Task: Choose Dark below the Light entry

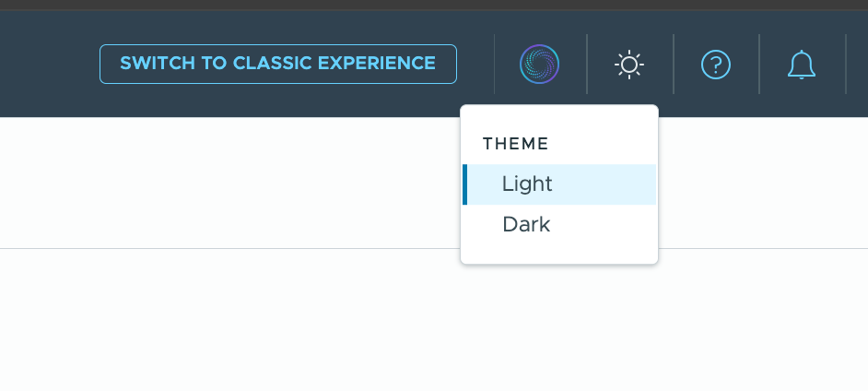Action: [x=559, y=225]
